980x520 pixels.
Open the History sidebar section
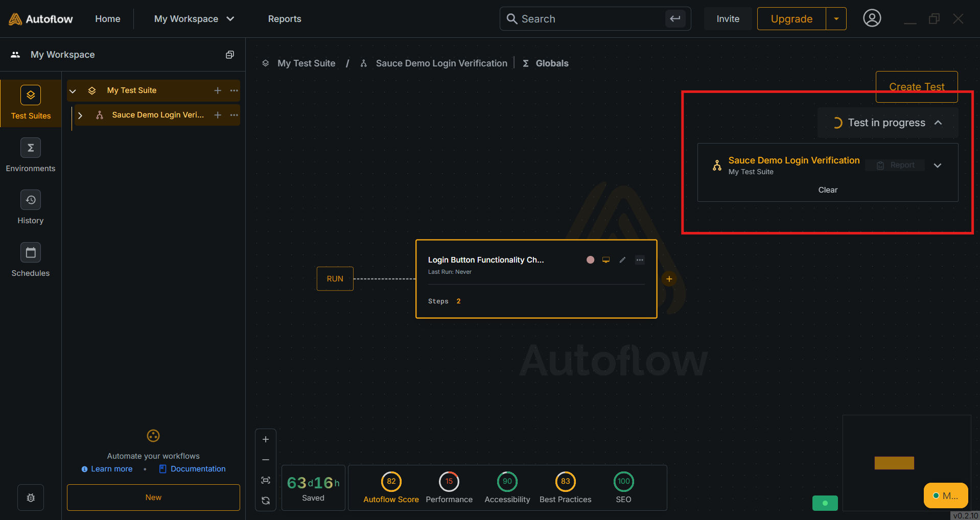click(x=31, y=208)
